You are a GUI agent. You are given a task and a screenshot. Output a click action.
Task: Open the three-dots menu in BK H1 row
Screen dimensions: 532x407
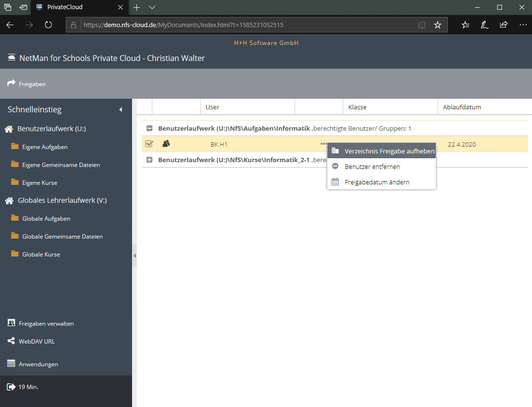pos(324,144)
